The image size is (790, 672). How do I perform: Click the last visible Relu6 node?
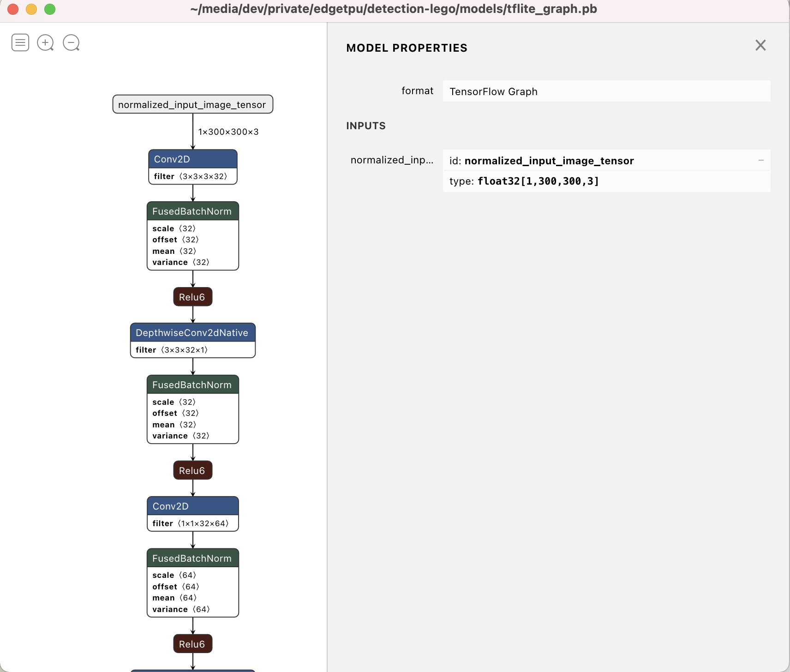192,644
